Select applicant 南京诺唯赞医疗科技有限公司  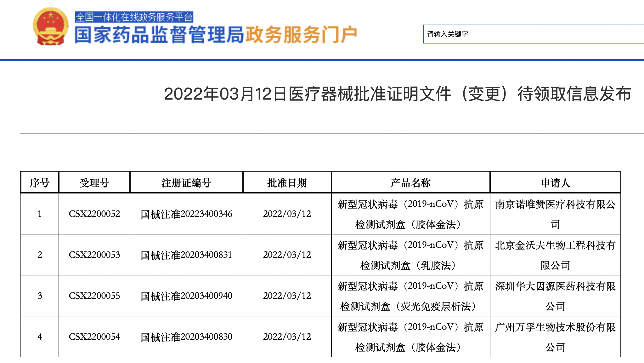pos(556,214)
